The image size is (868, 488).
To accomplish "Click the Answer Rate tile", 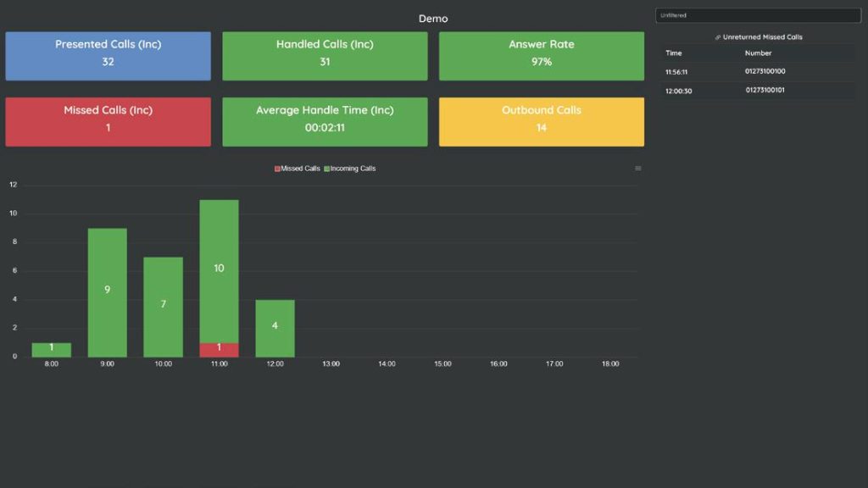I will tap(541, 56).
